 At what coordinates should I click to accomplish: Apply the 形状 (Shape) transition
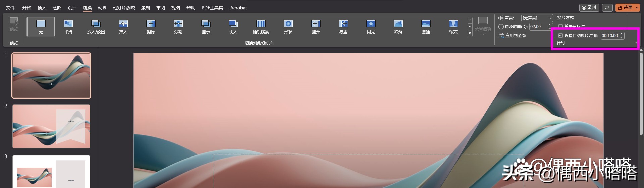[x=288, y=27]
